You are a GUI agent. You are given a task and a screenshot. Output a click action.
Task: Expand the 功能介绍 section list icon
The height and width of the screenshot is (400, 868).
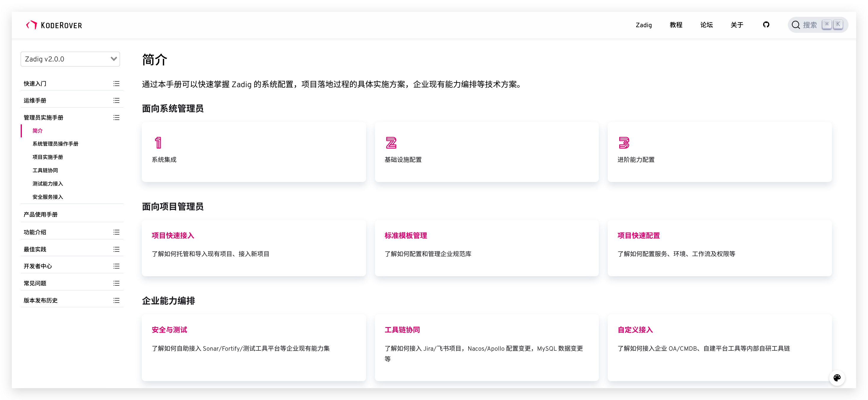tap(116, 232)
